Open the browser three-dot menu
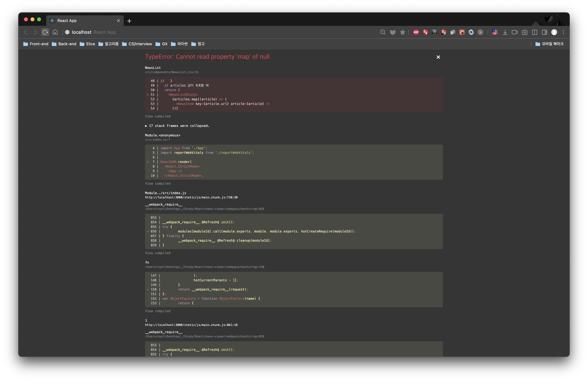 [563, 32]
